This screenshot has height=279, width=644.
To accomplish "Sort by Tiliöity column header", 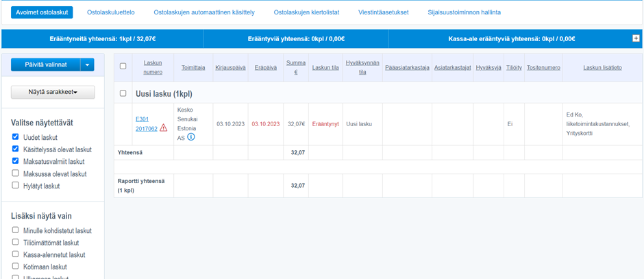I will (x=515, y=67).
